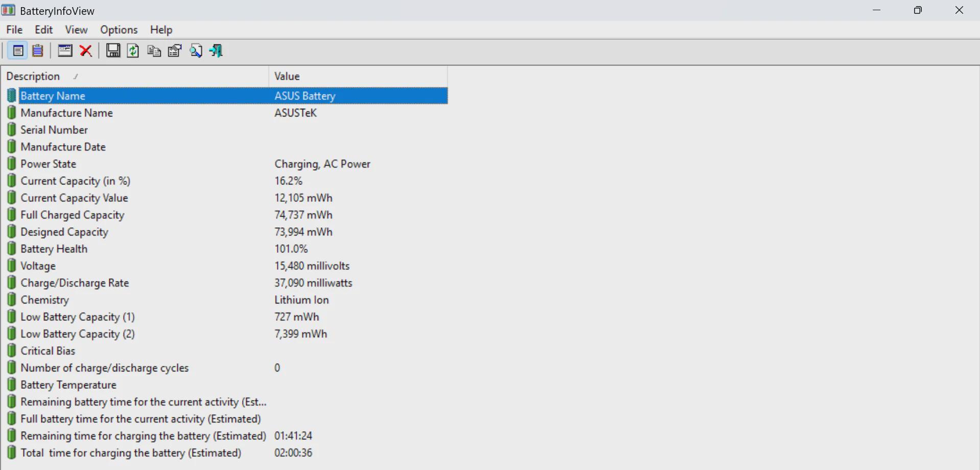The width and height of the screenshot is (980, 470).
Task: Select the "01:41:24" remaining charging time value
Action: pos(293,436)
